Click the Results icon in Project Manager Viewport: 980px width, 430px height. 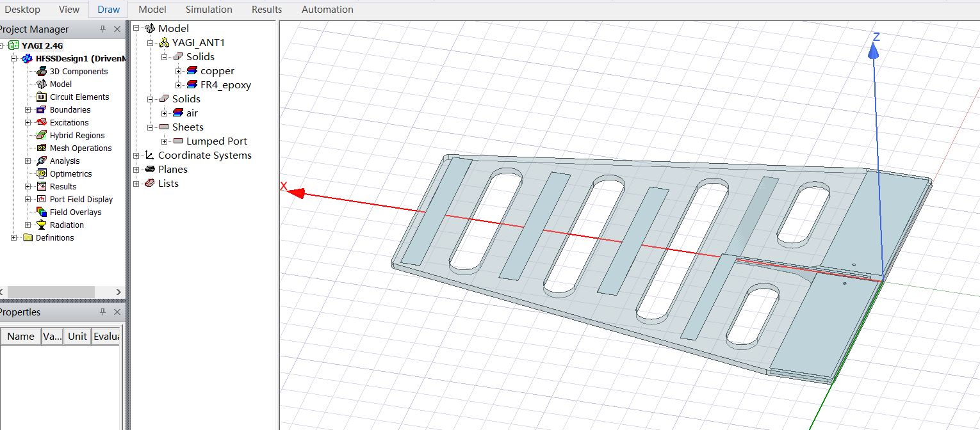click(x=42, y=186)
